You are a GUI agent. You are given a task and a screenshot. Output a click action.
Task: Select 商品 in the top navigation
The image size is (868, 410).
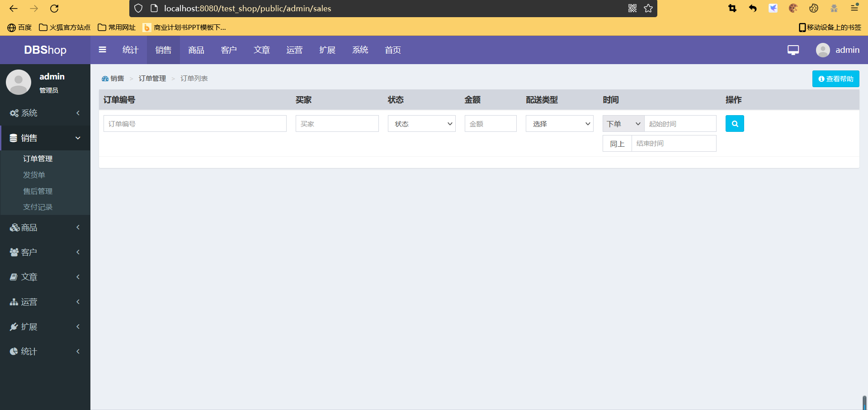point(196,50)
